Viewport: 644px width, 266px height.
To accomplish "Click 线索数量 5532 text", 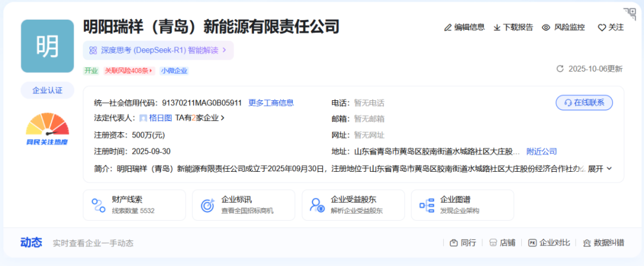I will pyautogui.click(x=133, y=211).
